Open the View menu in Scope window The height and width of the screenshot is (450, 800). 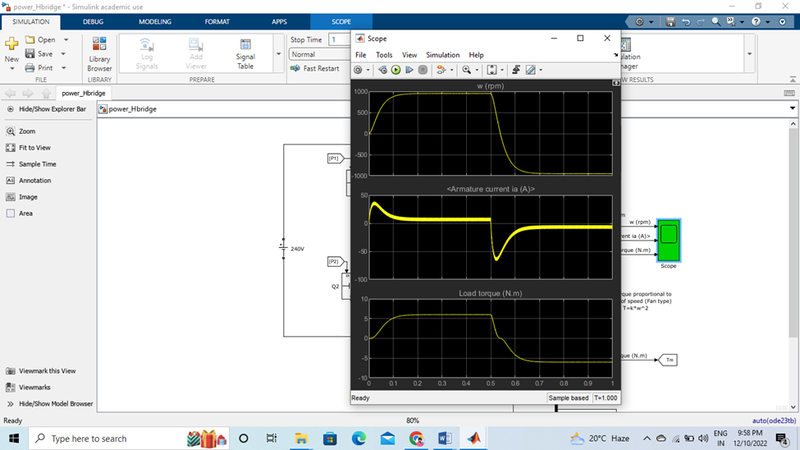(409, 55)
